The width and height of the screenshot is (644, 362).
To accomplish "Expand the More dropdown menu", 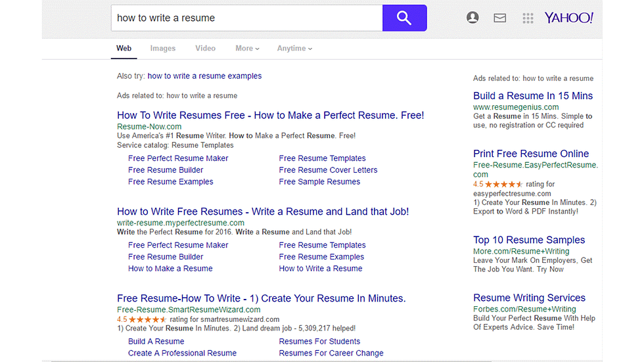I will click(247, 49).
